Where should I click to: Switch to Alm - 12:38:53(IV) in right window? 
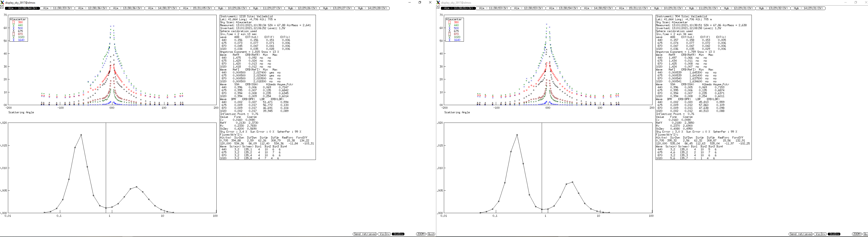(x=528, y=8)
